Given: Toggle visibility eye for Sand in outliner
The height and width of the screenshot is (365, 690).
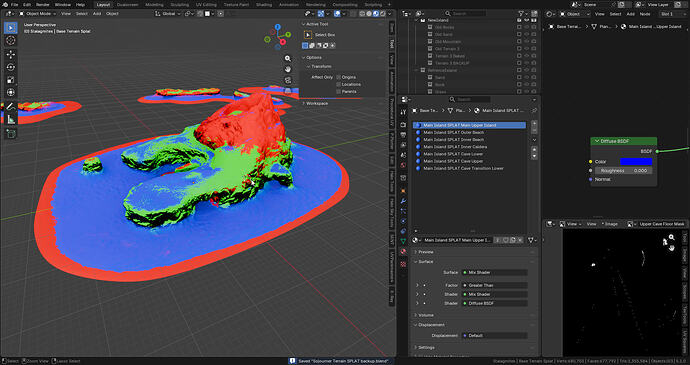Looking at the screenshot, I should pyautogui.click(x=527, y=77).
